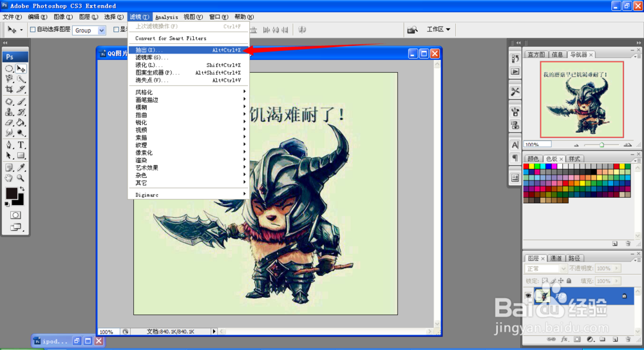Toggle lock transparent pixels
The image size is (644, 350).
pos(545,281)
